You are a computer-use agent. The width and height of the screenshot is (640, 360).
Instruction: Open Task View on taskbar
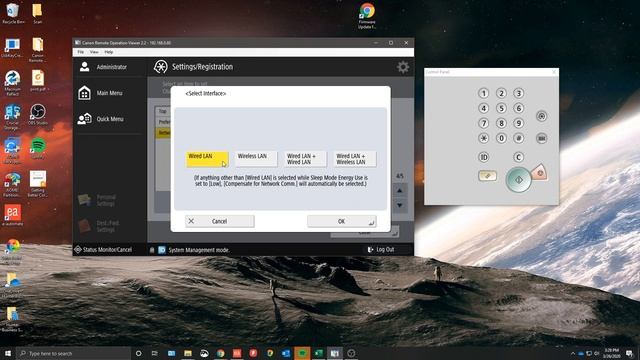155,353
